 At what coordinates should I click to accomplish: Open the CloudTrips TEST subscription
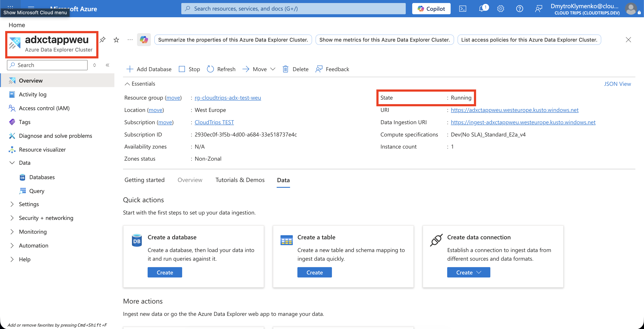point(214,122)
